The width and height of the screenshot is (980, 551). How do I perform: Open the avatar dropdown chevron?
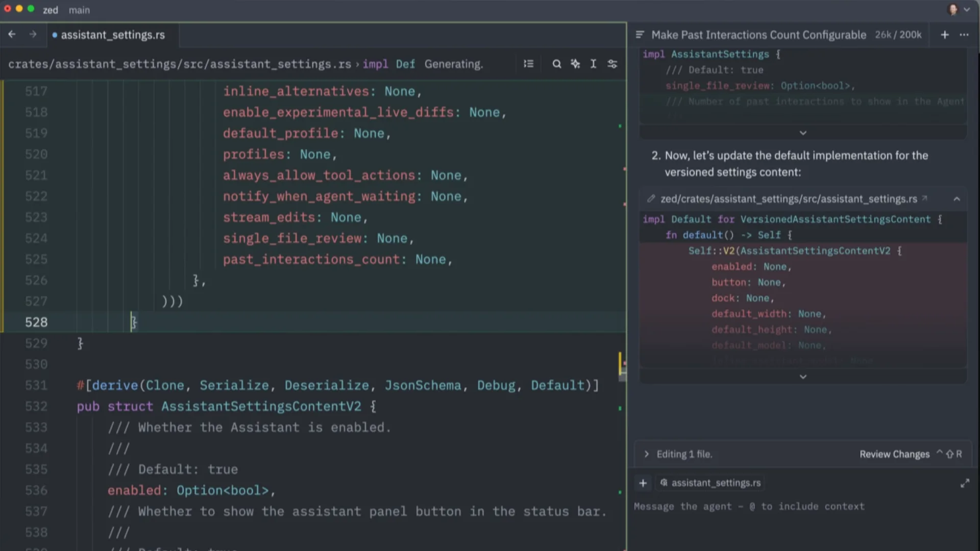967,9
